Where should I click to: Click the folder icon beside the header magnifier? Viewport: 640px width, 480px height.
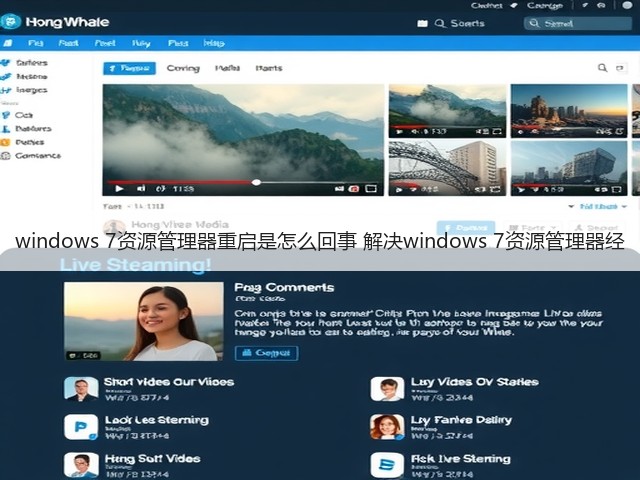(x=422, y=24)
